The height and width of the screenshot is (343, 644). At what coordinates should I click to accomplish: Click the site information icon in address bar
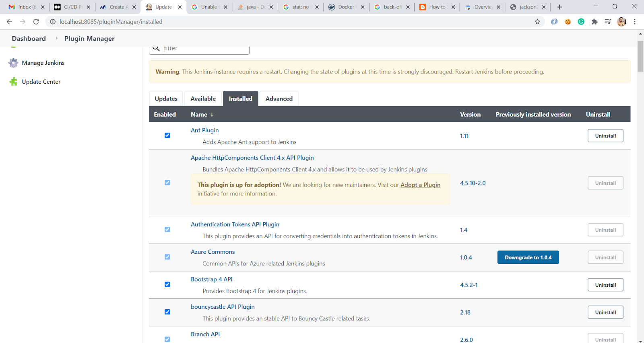[52, 22]
